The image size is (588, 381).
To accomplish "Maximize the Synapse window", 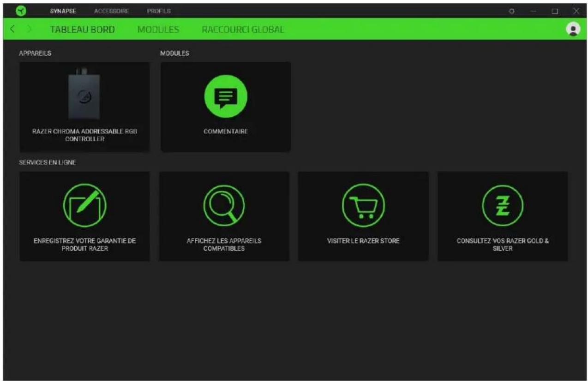I will [x=555, y=11].
